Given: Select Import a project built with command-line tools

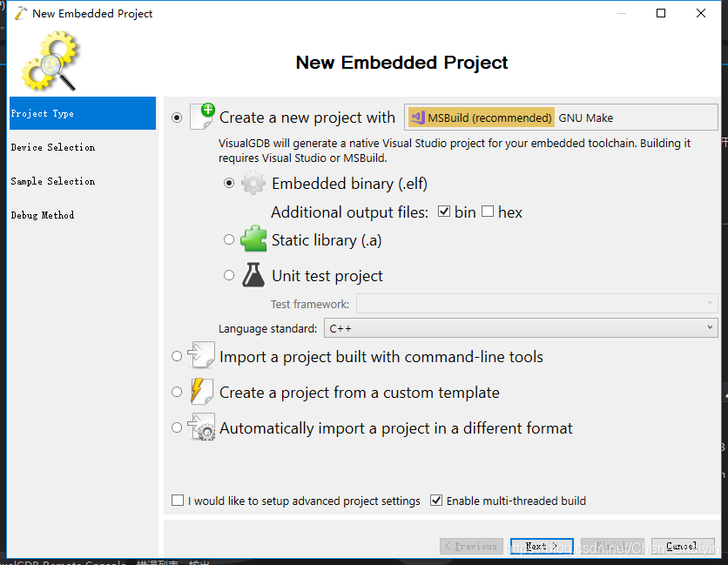Looking at the screenshot, I should click(x=177, y=356).
